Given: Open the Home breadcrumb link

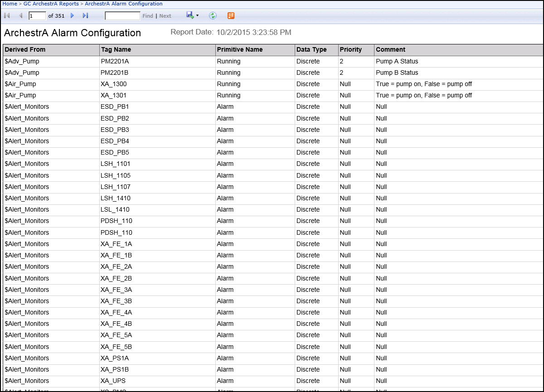Looking at the screenshot, I should [10, 4].
